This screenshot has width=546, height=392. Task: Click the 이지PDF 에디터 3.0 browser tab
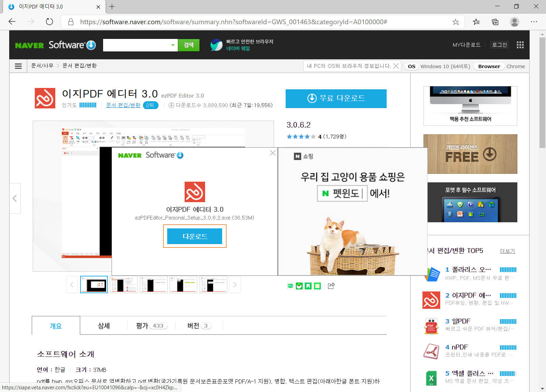click(54, 6)
